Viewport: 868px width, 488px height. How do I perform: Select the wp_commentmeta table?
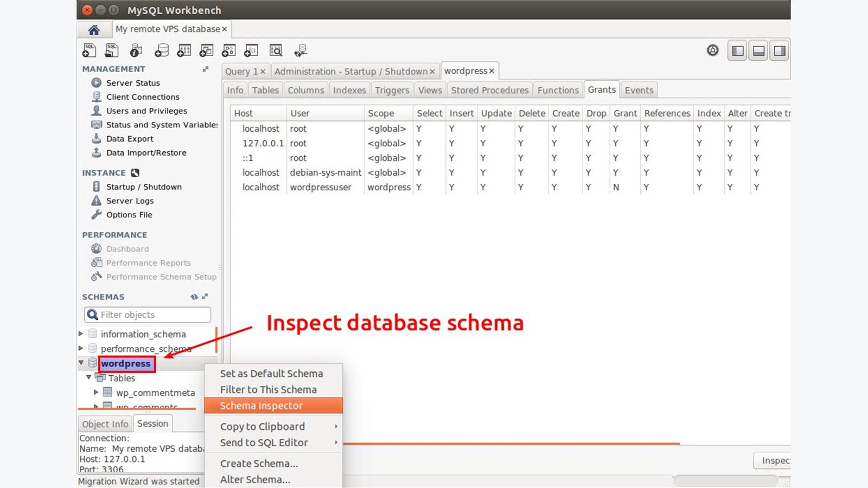tap(155, 393)
